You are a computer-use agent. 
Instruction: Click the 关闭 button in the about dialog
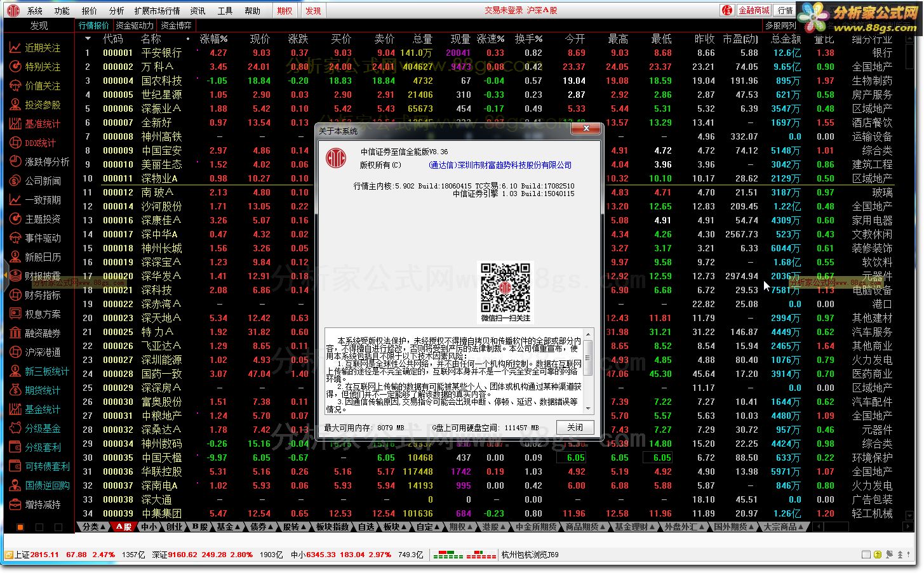(575, 427)
